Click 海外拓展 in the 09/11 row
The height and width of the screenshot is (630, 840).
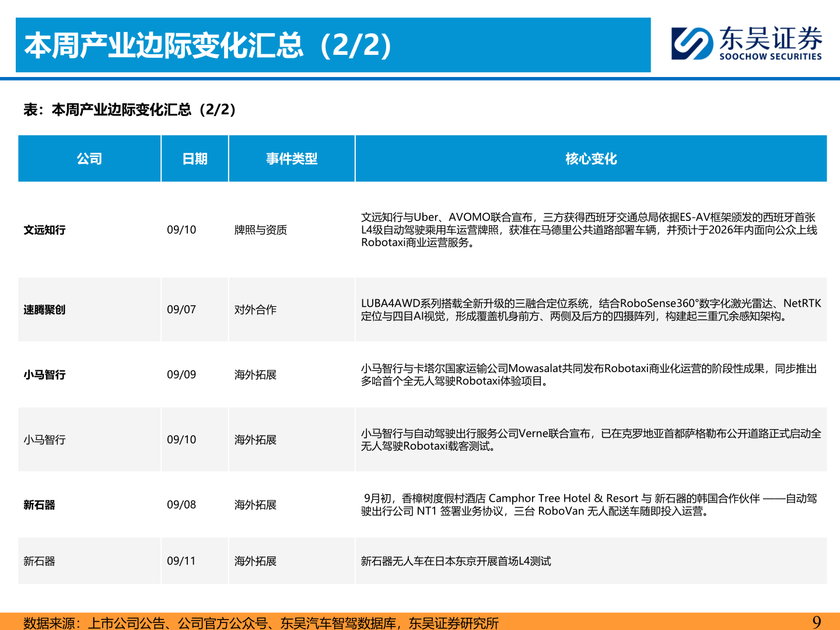pyautogui.click(x=256, y=561)
